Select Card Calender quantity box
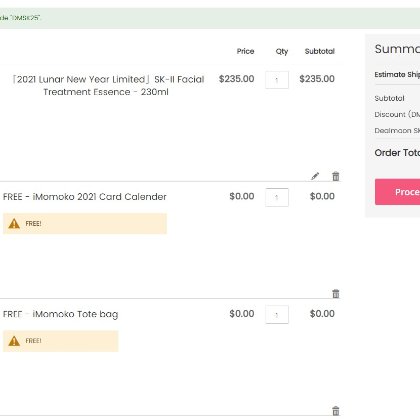 (x=277, y=197)
